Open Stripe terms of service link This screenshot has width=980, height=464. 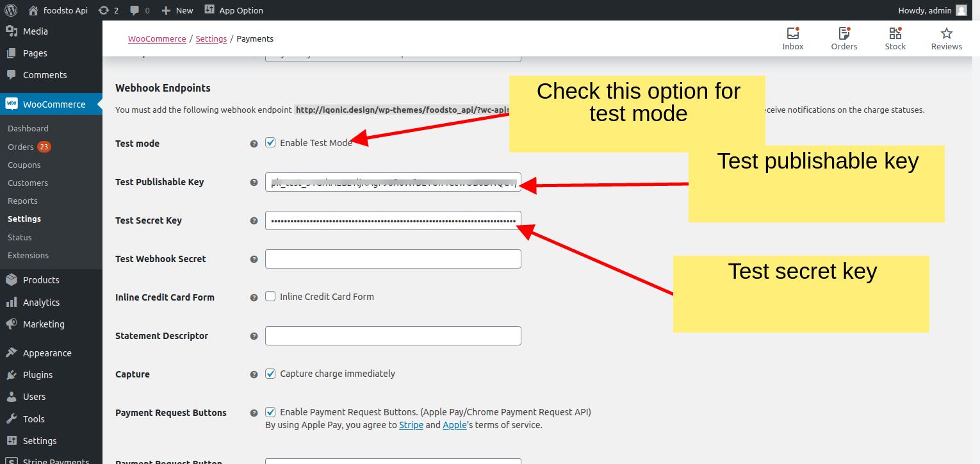[x=411, y=424]
